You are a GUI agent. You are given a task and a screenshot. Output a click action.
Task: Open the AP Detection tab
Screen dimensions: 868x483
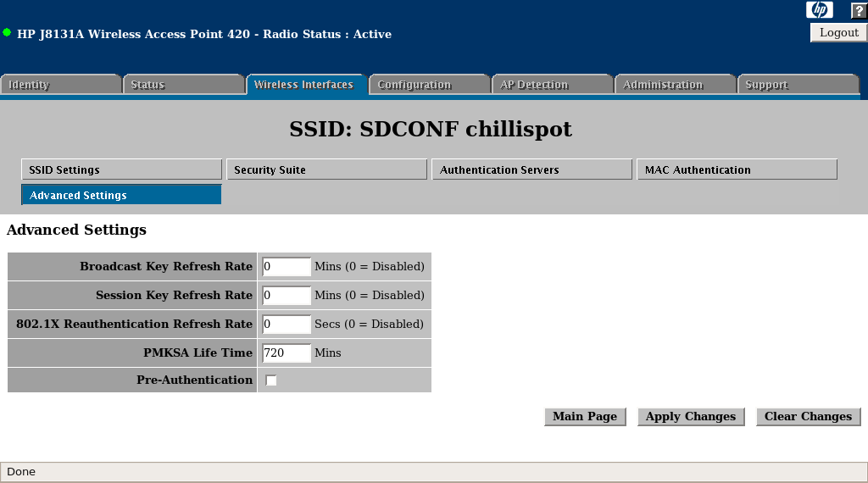click(x=551, y=85)
